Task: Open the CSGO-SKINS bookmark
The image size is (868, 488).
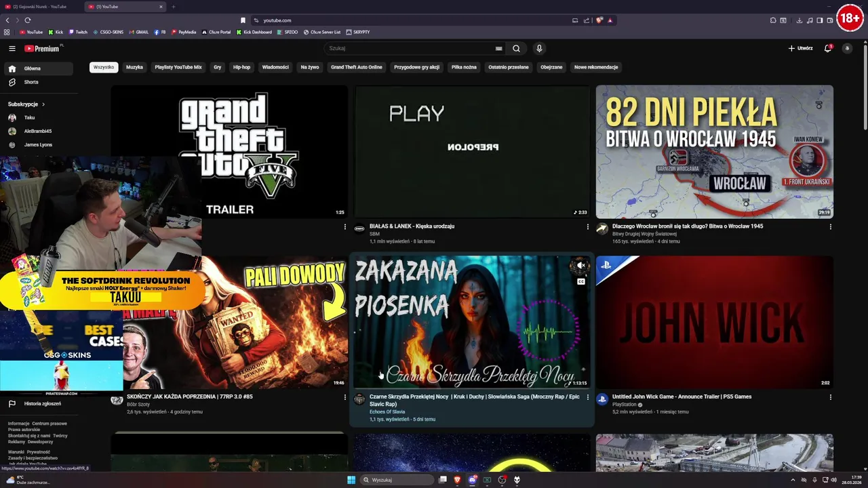Action: 108,32
